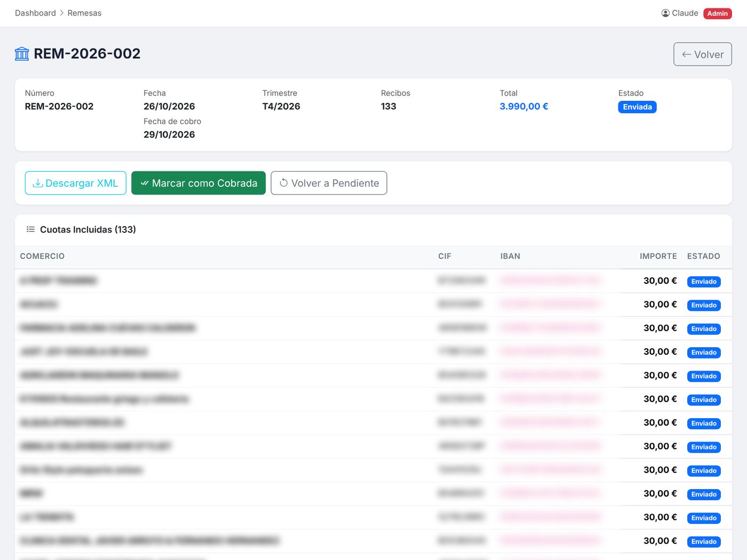Screen dimensions: 747x560
Task: Click the user profile icon beside Claude
Action: pos(665,13)
